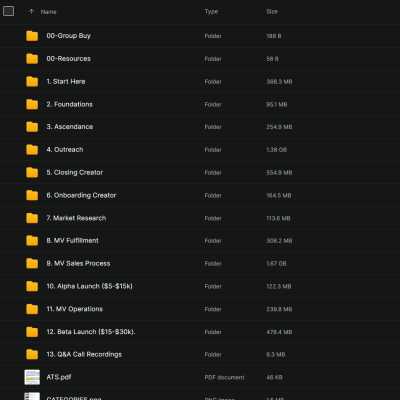The width and height of the screenshot is (400, 400).
Task: Click folder icon for 13. Q&A Call Recordings
Action: coord(32,354)
